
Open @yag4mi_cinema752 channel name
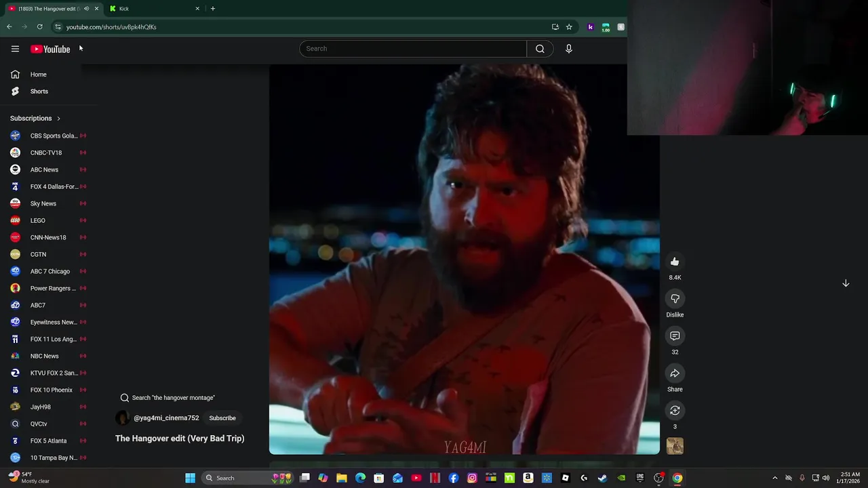[166, 418]
